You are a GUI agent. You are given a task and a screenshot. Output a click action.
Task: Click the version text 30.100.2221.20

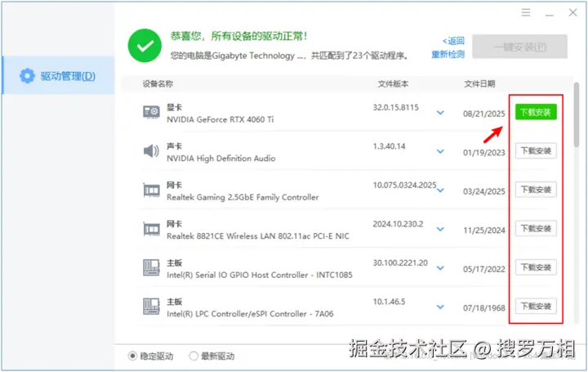click(400, 262)
